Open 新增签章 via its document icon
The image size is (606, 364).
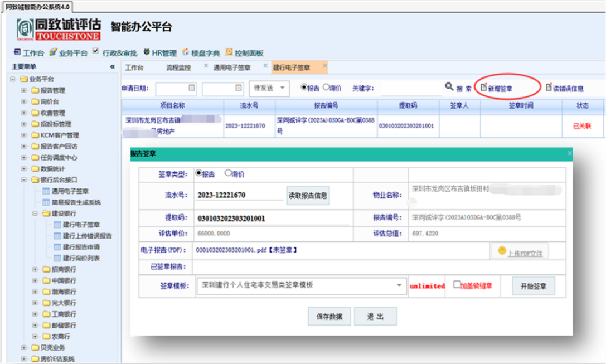pyautogui.click(x=483, y=88)
